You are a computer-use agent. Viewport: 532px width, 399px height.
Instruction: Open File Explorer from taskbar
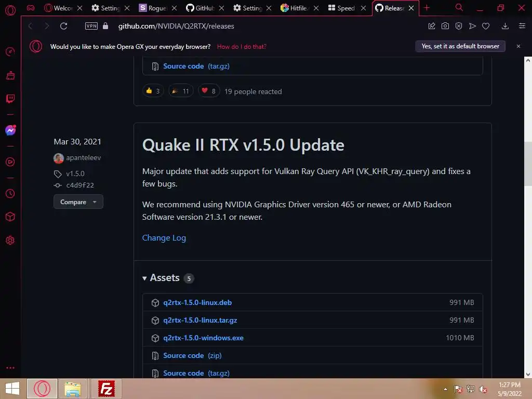[x=73, y=389]
